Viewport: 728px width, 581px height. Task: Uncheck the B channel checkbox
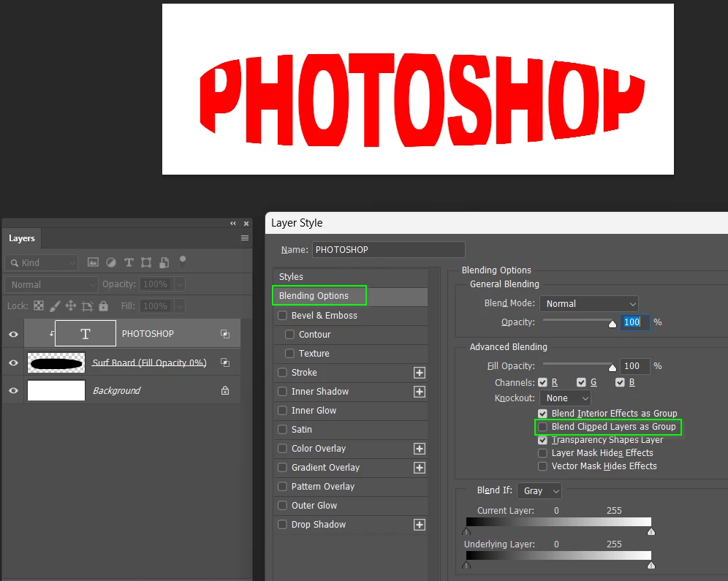coord(620,382)
